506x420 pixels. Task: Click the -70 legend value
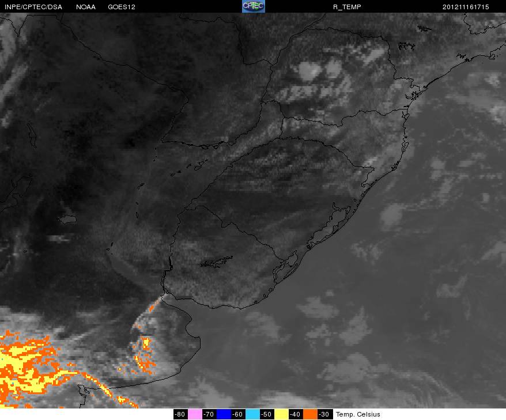(x=209, y=414)
